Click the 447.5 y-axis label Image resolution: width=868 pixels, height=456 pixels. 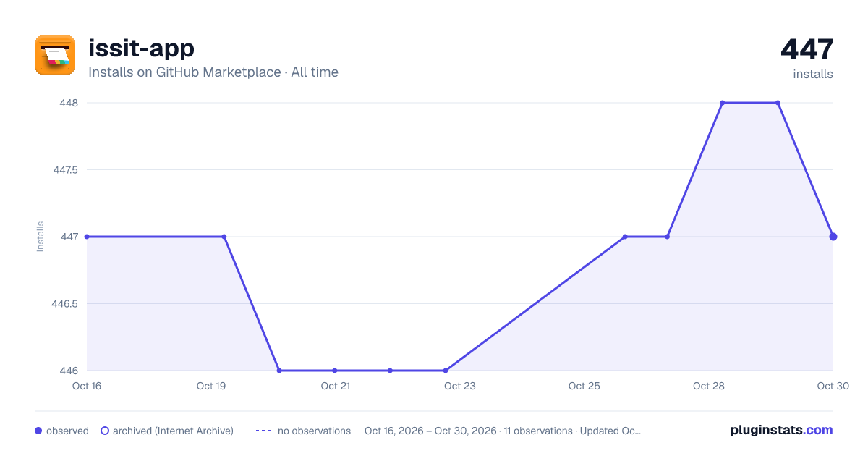(x=65, y=170)
